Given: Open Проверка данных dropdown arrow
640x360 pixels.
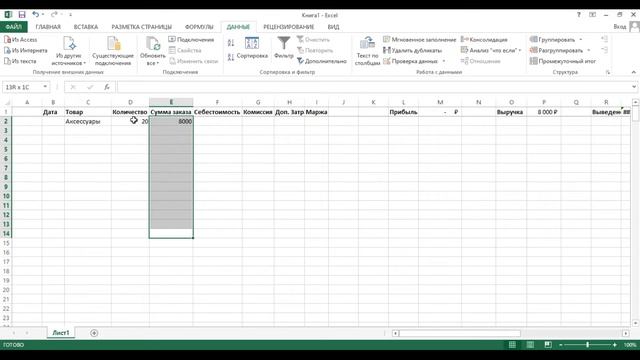Looking at the screenshot, I should point(444,61).
